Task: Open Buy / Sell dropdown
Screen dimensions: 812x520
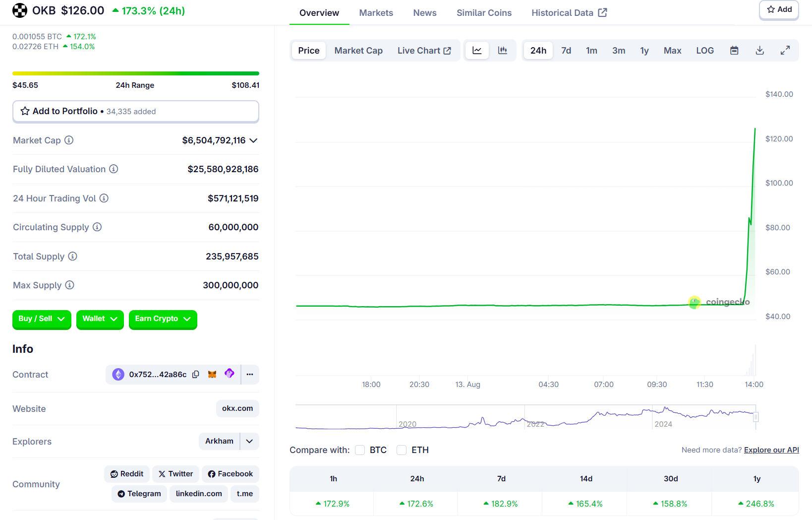Action: click(42, 319)
